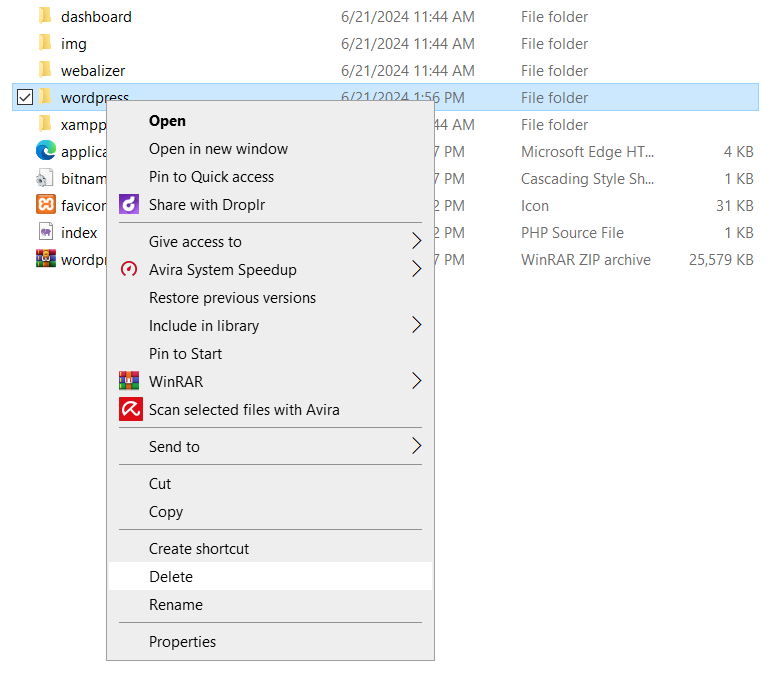Click the WinRAR ZIP archive file icon
778x679 pixels.
coord(46,259)
